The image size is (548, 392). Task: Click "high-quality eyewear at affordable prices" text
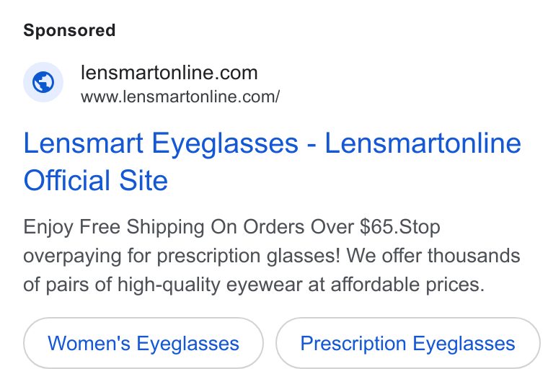coord(301,285)
